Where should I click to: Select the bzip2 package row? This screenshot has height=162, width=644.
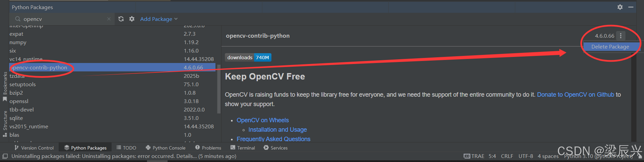(x=112, y=93)
